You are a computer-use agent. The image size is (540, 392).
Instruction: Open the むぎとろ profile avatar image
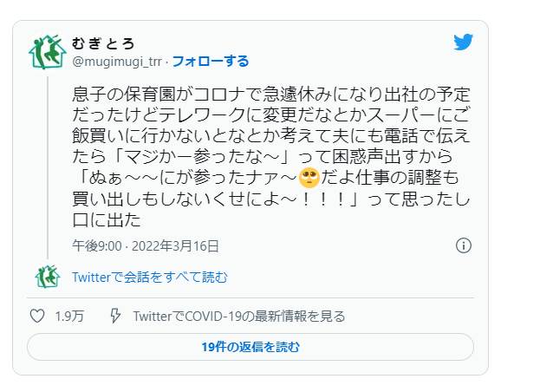pyautogui.click(x=47, y=52)
